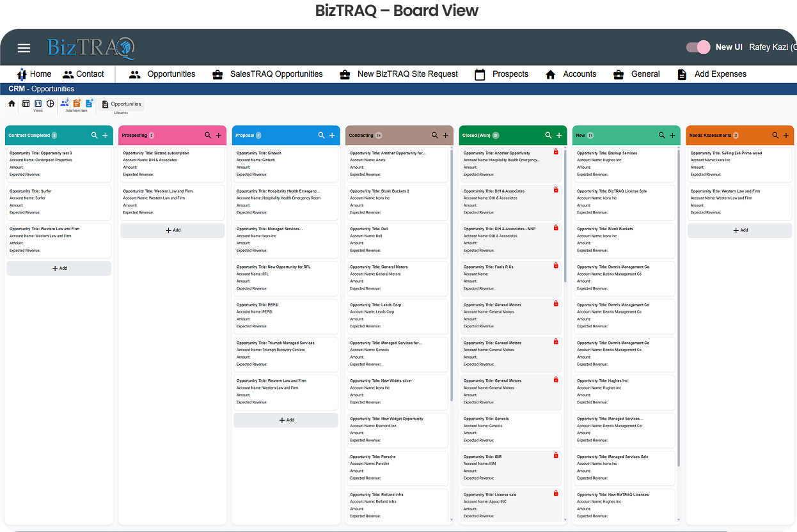
Task: Click the toolbar home icon
Action: click(x=12, y=104)
